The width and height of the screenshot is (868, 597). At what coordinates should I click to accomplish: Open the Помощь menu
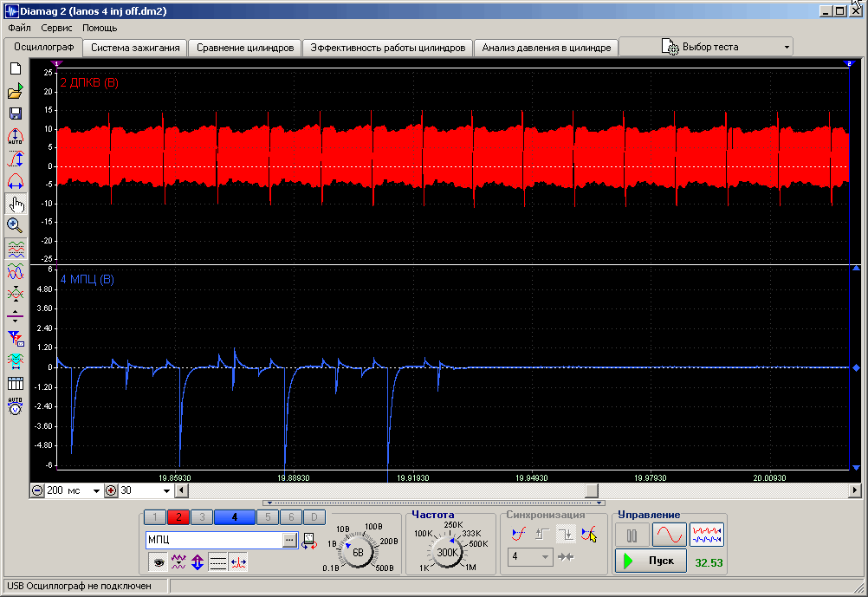click(x=100, y=28)
